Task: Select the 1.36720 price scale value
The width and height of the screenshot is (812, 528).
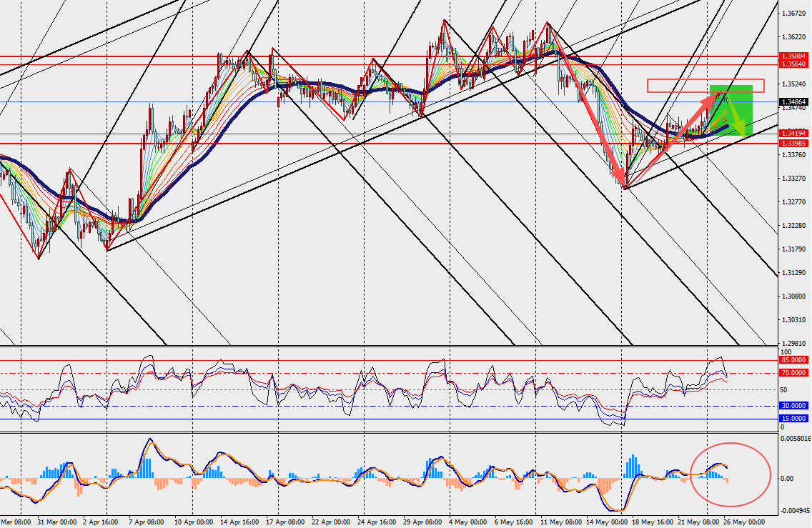Action: 793,13
